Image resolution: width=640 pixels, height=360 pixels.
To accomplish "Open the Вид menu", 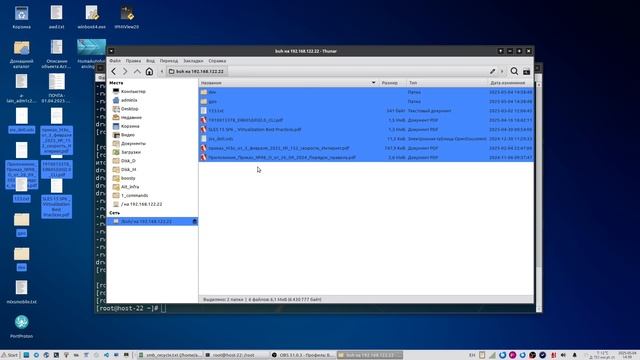I will coord(150,61).
